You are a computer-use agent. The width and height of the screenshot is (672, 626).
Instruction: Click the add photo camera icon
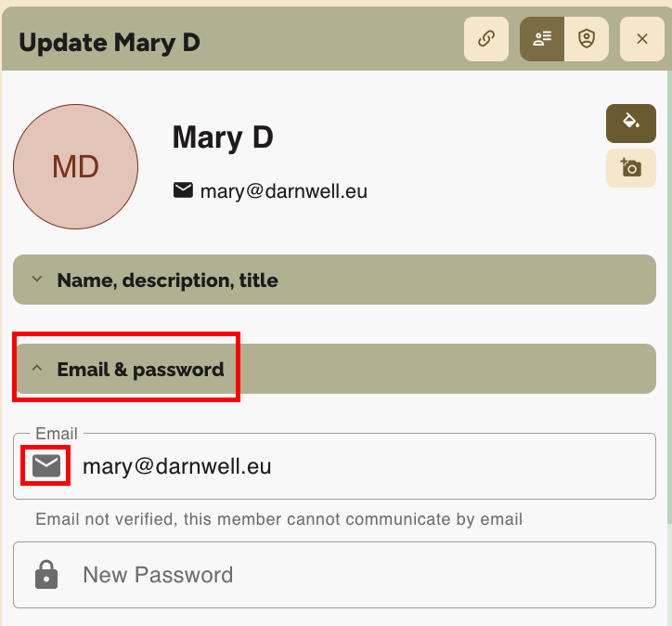click(631, 168)
